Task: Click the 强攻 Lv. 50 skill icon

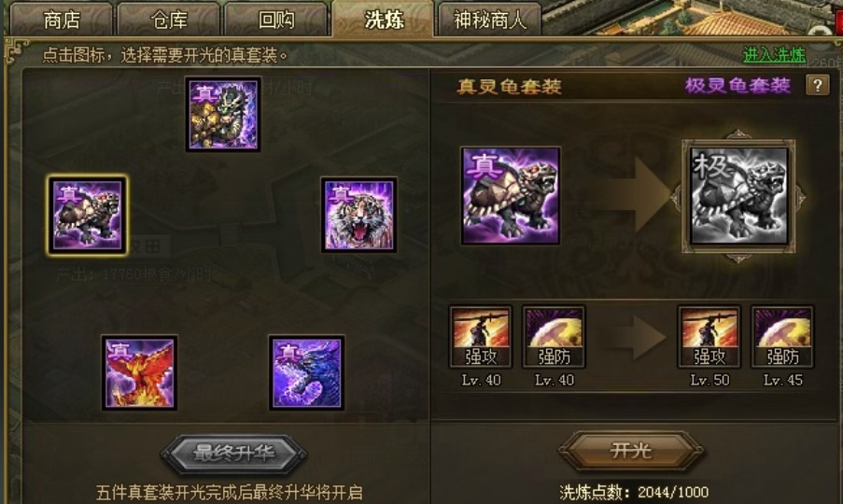Action: pyautogui.click(x=710, y=337)
